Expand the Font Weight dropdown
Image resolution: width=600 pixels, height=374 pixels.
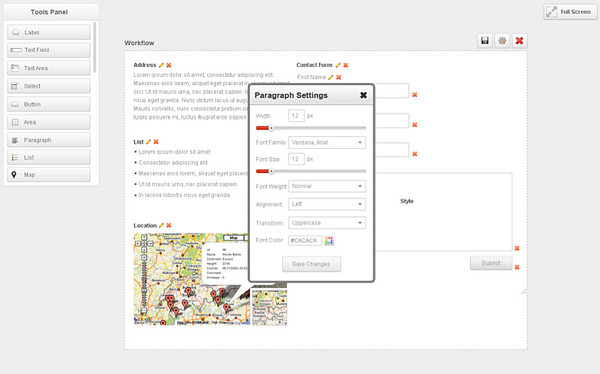click(x=327, y=186)
